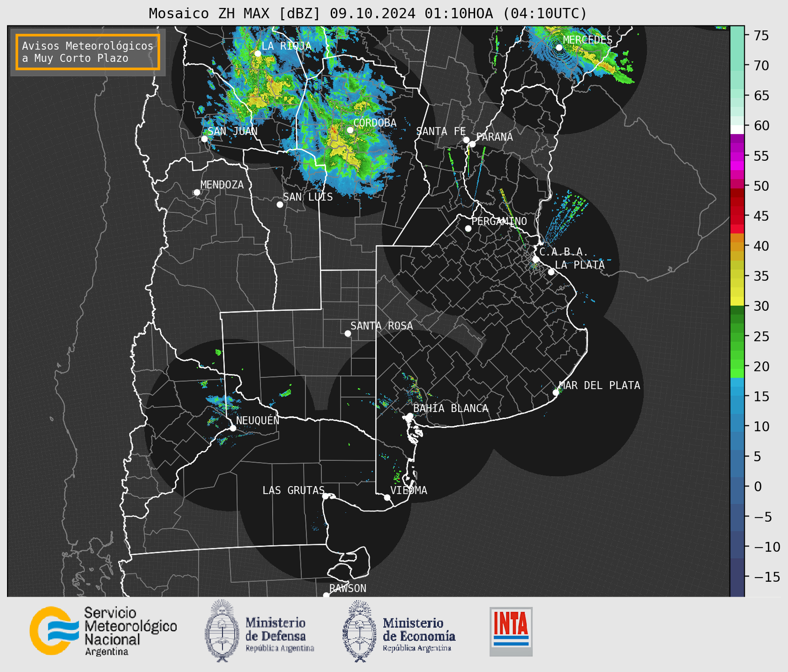Click the 60 dBZ white color band
The height and width of the screenshot is (672, 788).
[x=737, y=129]
